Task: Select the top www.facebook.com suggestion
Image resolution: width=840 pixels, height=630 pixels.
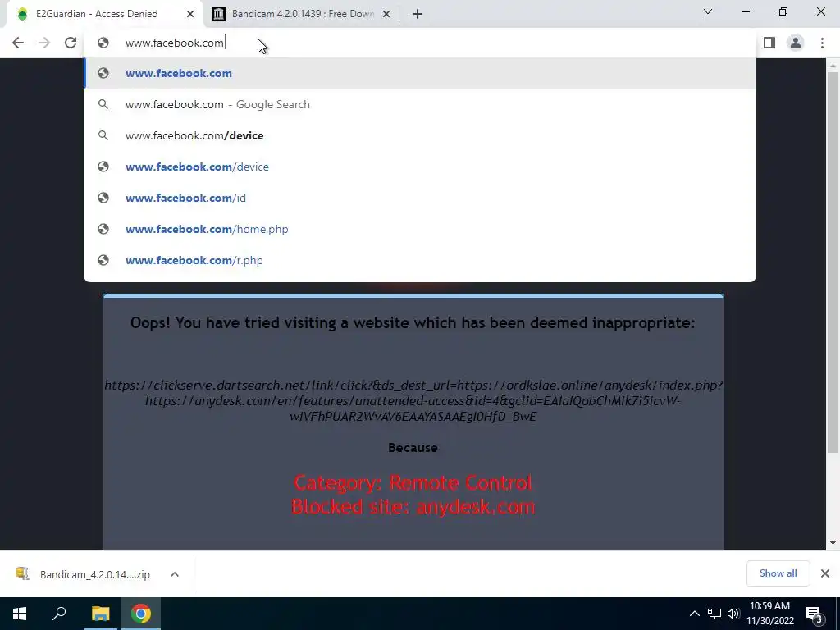Action: [x=420, y=73]
